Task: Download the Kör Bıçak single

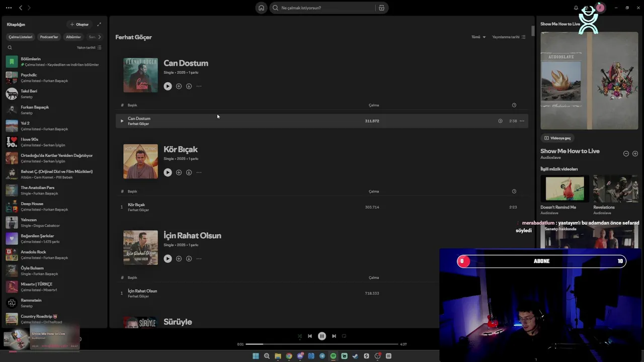Action: pos(189,172)
